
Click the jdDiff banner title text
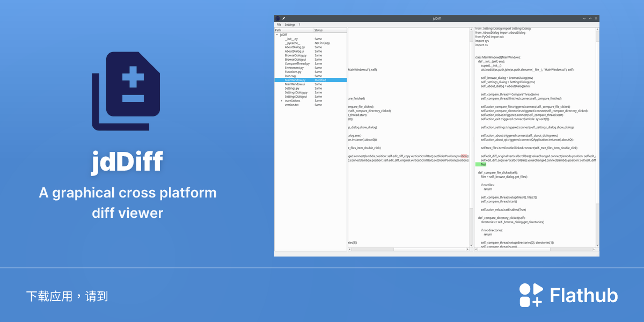[127, 161]
